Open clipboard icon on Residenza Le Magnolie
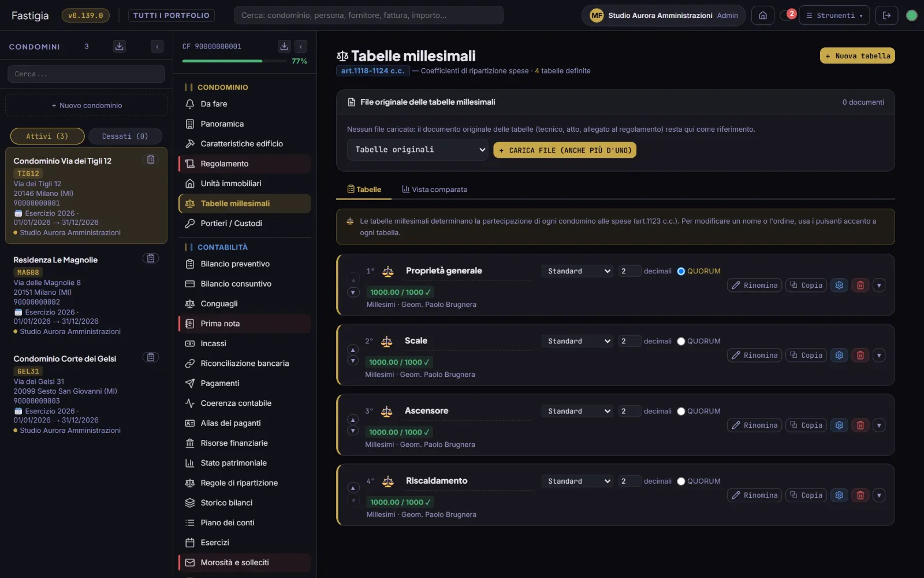The width and height of the screenshot is (924, 578). pyautogui.click(x=151, y=258)
